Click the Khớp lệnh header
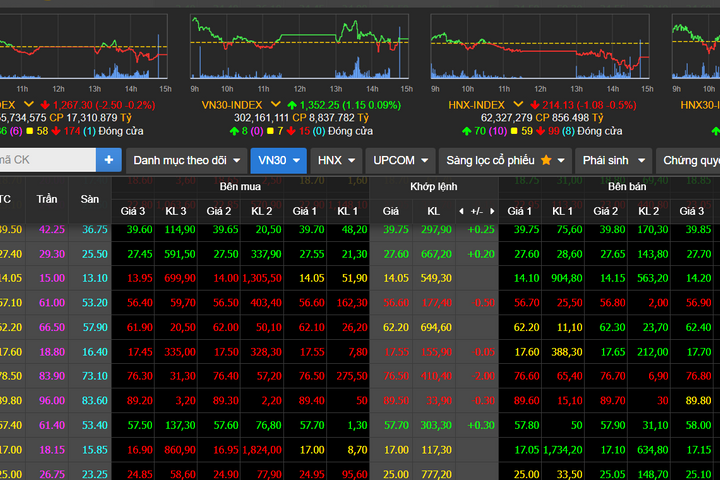The height and width of the screenshot is (480, 720). 433,187
